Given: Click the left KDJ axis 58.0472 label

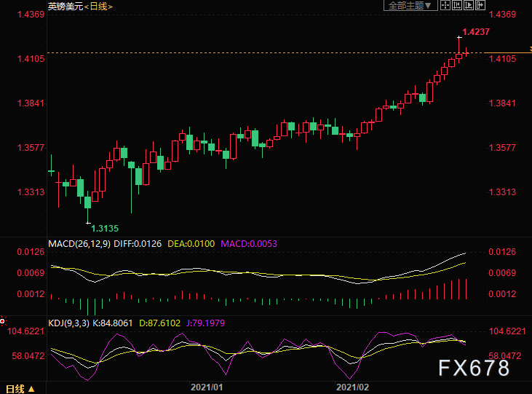Looking at the screenshot, I should point(28,356).
